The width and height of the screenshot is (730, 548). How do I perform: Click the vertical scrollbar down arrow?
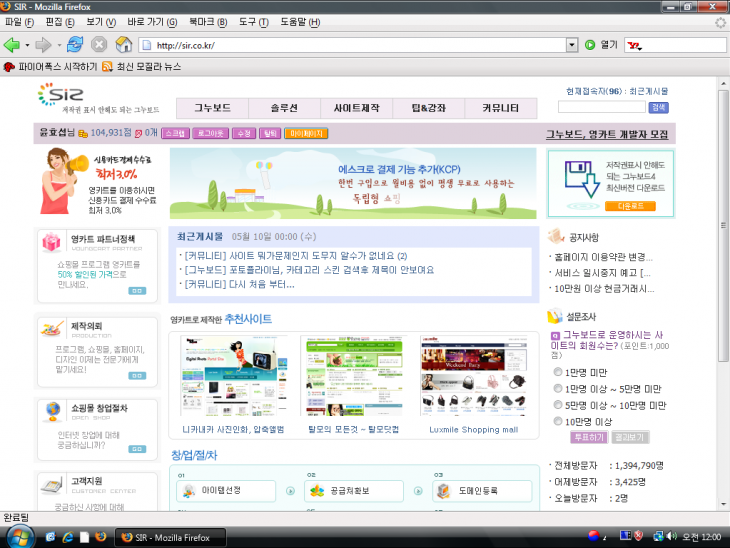723,504
